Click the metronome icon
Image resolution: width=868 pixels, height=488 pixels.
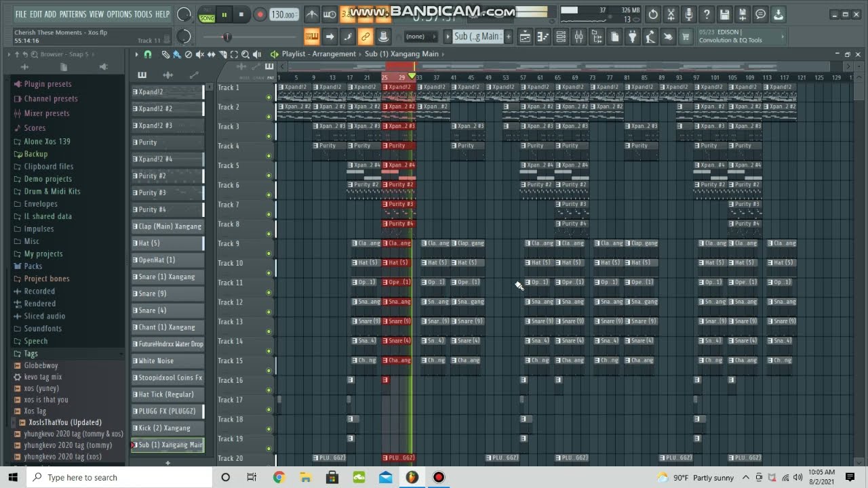[312, 14]
